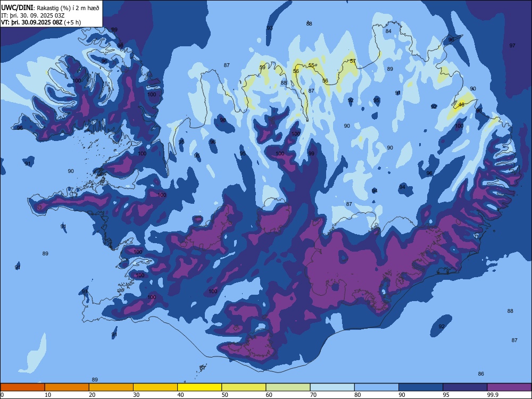This screenshot has height=399, width=532.
Task: Click the value 97 at the right edge
Action: (x=512, y=45)
